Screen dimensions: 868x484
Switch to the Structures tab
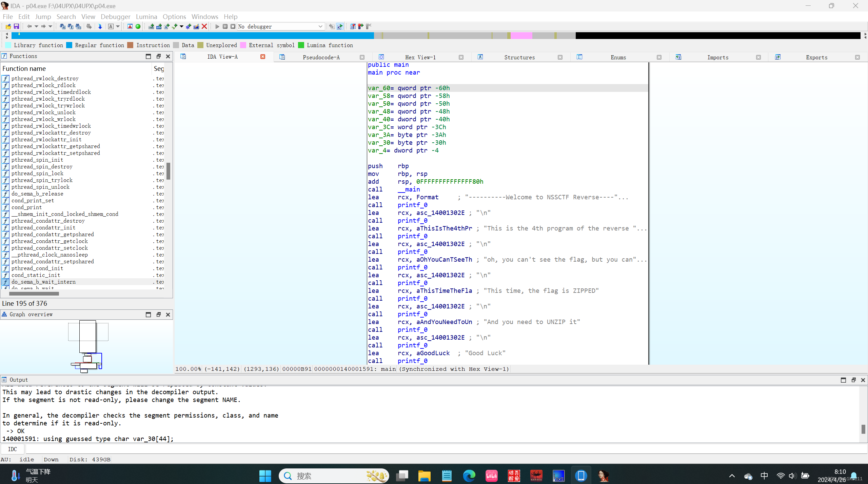tap(519, 57)
